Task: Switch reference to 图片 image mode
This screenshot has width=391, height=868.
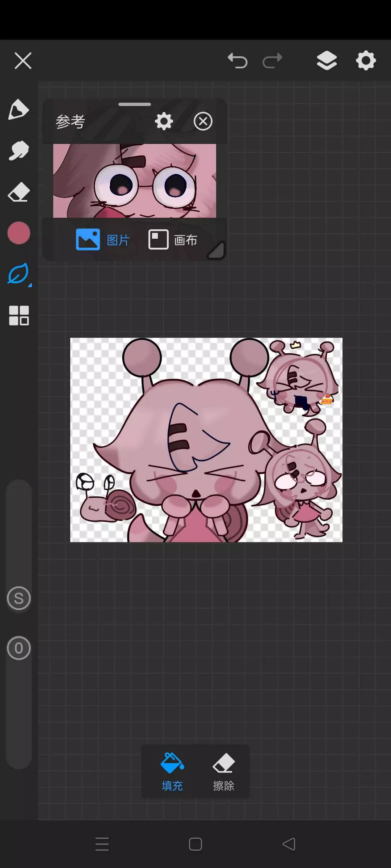Action: tap(103, 239)
